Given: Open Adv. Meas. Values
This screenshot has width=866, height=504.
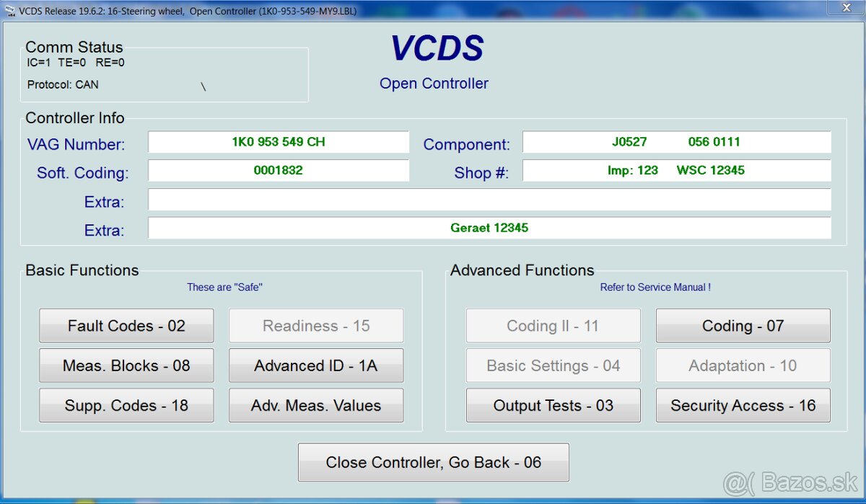Looking at the screenshot, I should pyautogui.click(x=316, y=405).
